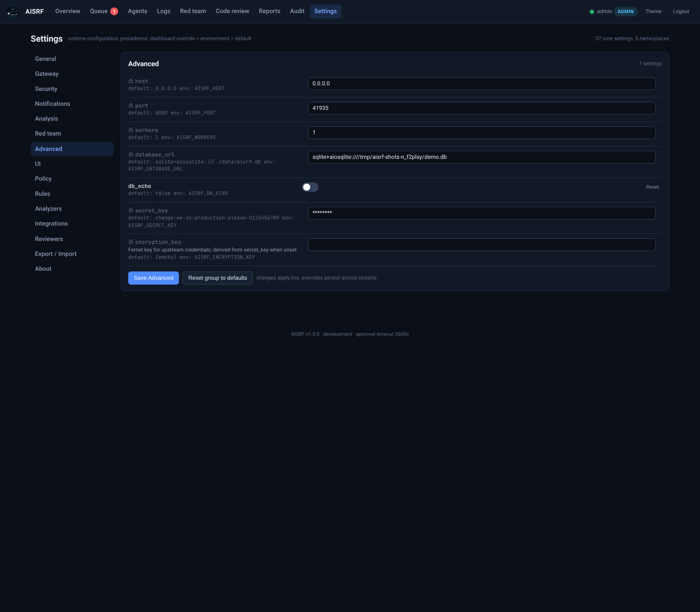Click the Settings tab in navbar

coord(325,11)
